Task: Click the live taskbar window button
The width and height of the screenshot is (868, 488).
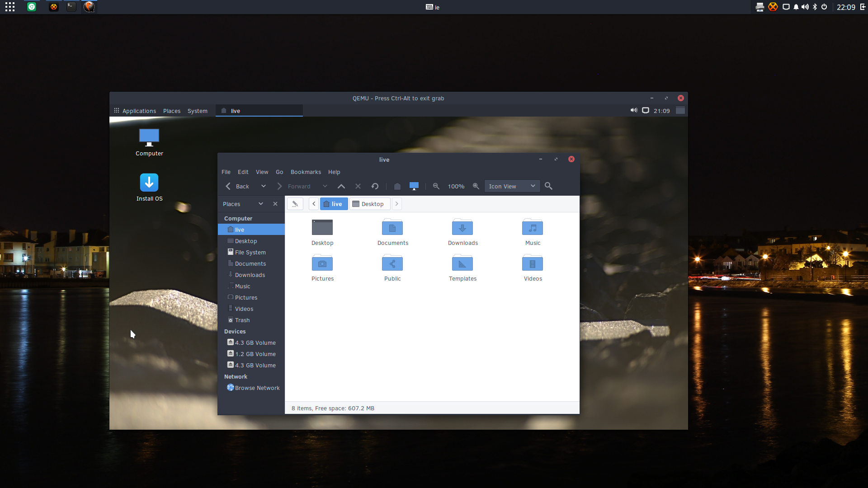Action: pos(259,111)
